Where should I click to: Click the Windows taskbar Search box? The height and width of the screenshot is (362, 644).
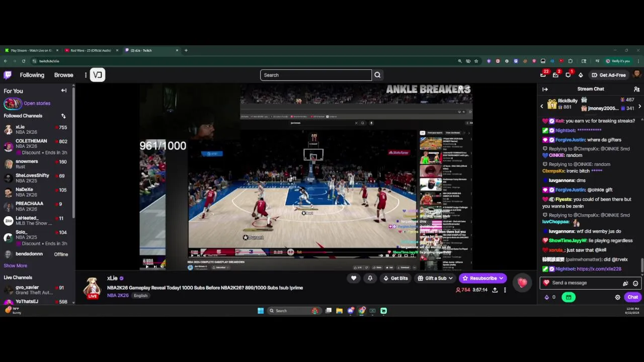tap(294, 311)
